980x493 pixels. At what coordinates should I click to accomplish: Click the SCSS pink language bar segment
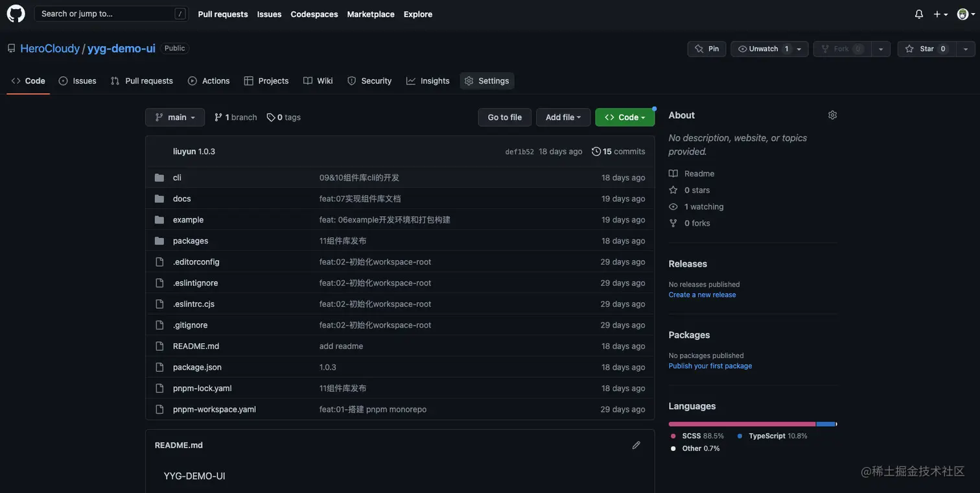(x=742, y=424)
